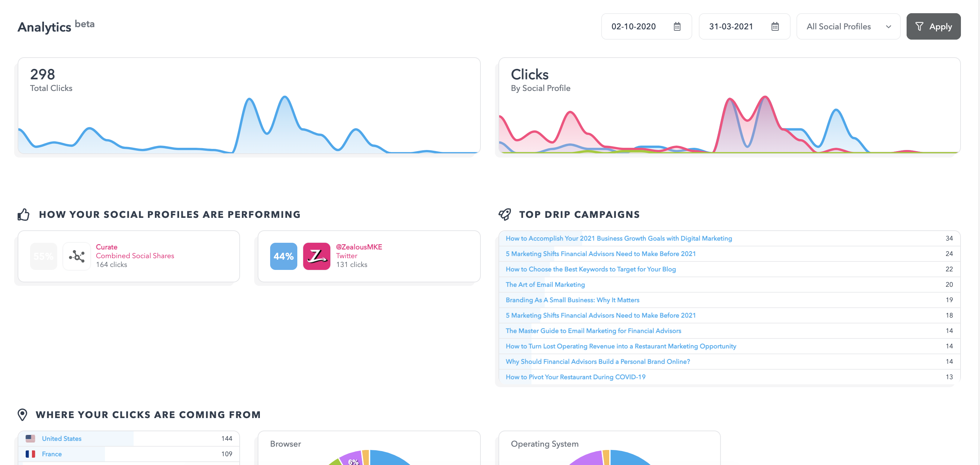
Task: Edit the end date field 31-03-2021
Action: coord(744,27)
